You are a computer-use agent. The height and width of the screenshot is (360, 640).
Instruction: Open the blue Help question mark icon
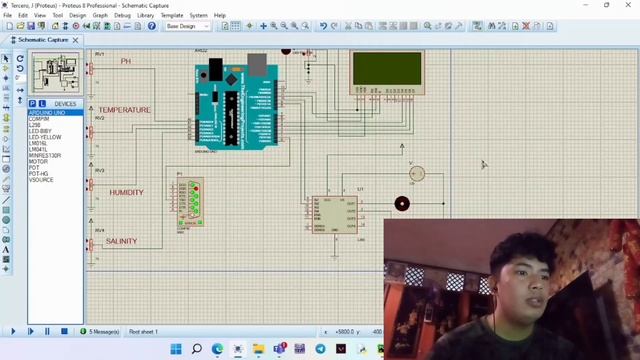[x=152, y=26]
